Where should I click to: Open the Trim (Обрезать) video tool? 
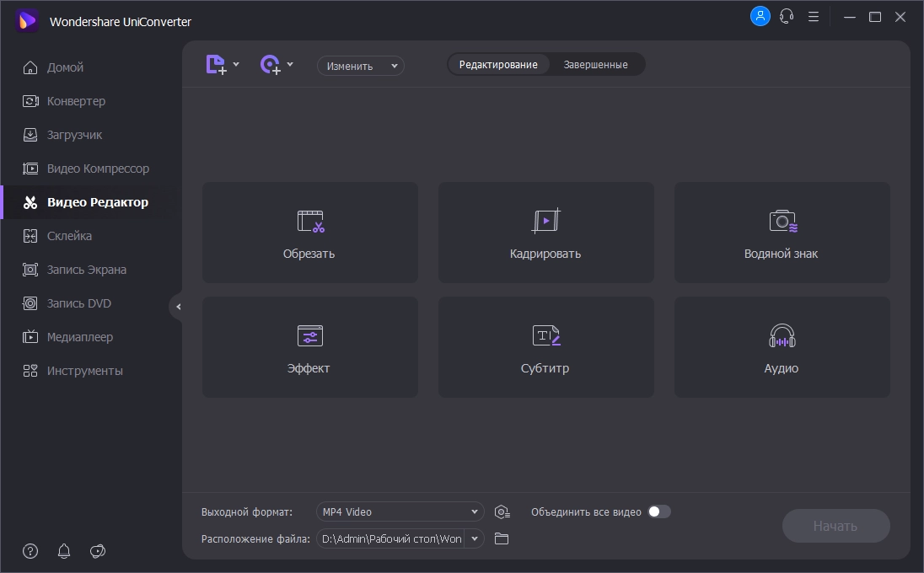(x=309, y=233)
